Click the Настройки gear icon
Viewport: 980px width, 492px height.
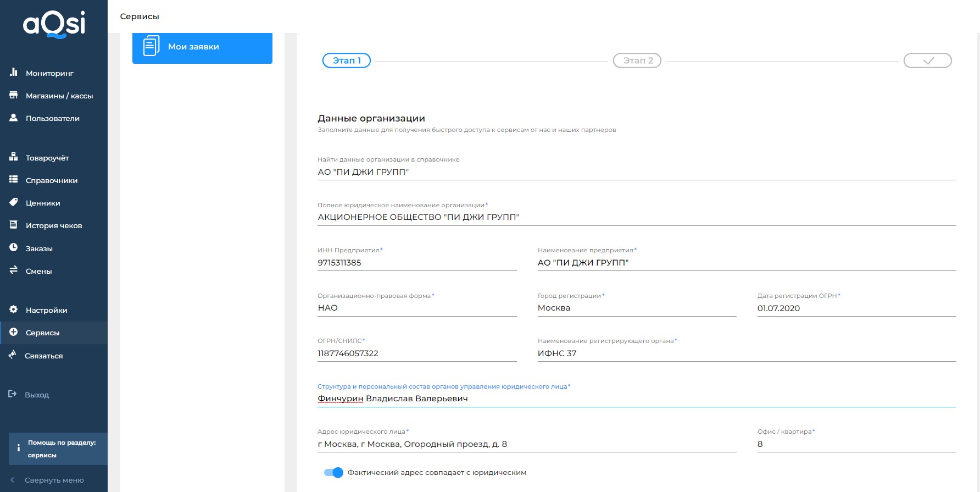pos(14,309)
